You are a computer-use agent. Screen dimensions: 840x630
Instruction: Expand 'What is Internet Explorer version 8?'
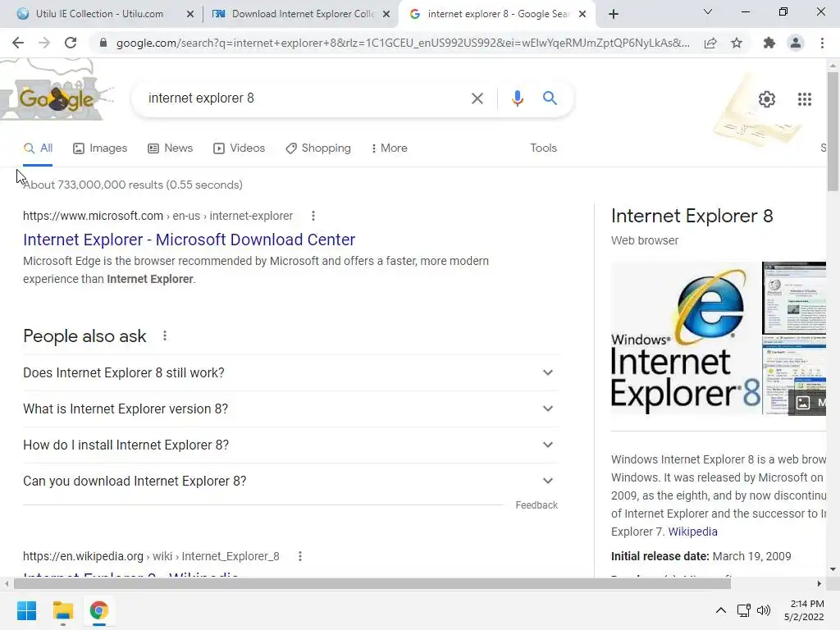290,409
